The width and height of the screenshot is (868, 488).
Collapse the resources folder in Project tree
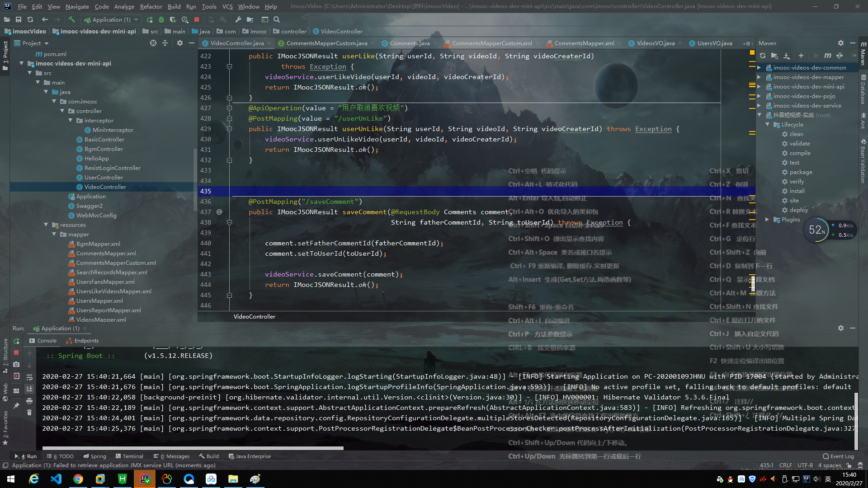(x=46, y=225)
